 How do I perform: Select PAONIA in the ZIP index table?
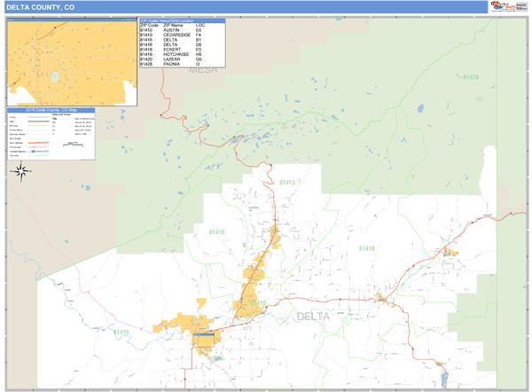[x=171, y=64]
